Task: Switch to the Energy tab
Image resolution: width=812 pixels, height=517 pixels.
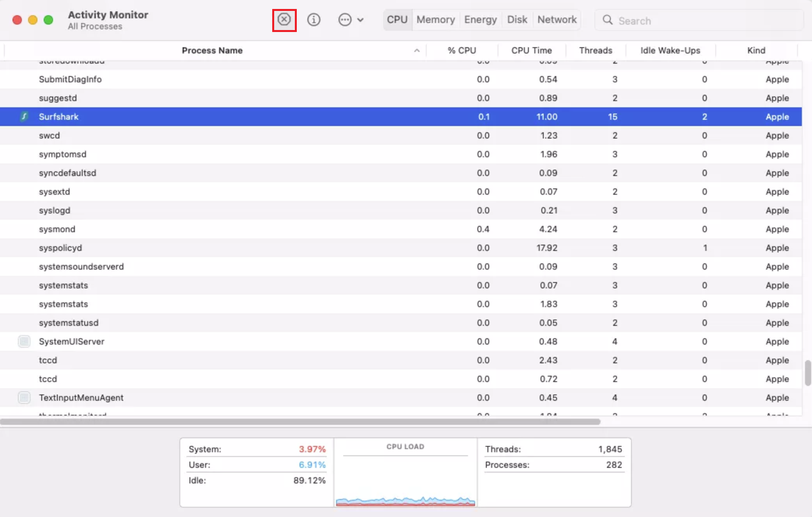Action: pos(480,20)
